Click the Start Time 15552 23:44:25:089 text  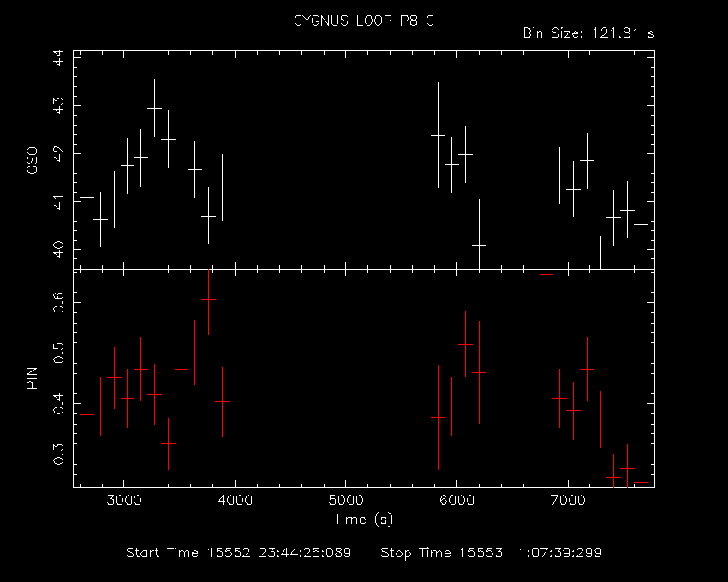(239, 553)
